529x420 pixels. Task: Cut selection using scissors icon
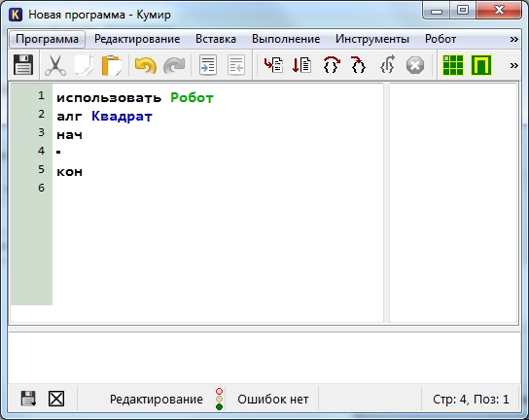pos(55,65)
